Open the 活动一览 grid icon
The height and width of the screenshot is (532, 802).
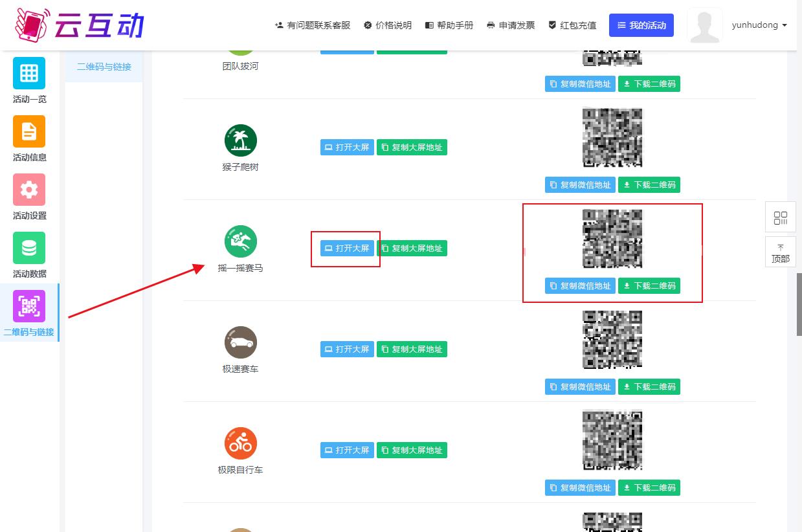[29, 73]
